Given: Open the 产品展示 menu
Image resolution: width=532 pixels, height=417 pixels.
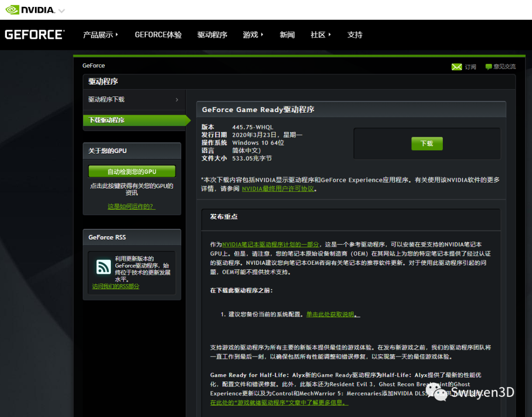Looking at the screenshot, I should 100,34.
